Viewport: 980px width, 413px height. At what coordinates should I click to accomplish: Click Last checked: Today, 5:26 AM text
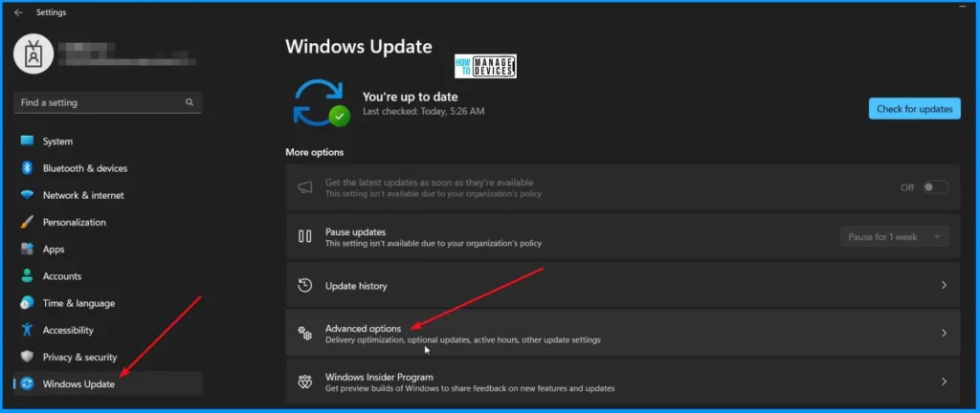[x=423, y=111]
